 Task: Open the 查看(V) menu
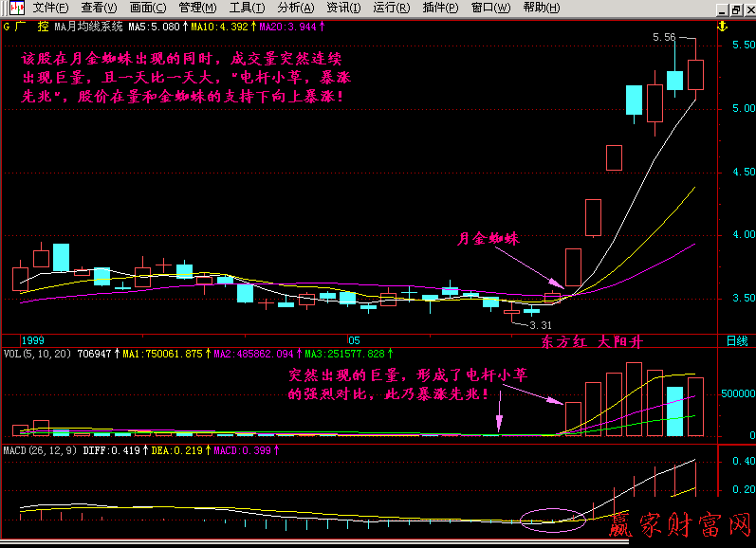pos(99,8)
